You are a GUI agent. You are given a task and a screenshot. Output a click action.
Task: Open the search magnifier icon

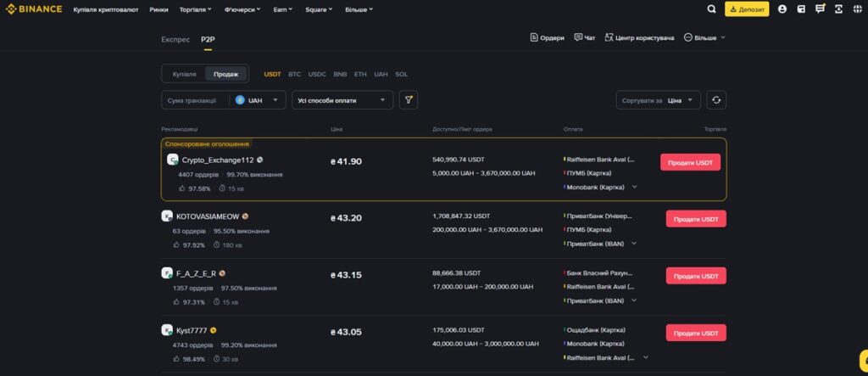tap(712, 8)
